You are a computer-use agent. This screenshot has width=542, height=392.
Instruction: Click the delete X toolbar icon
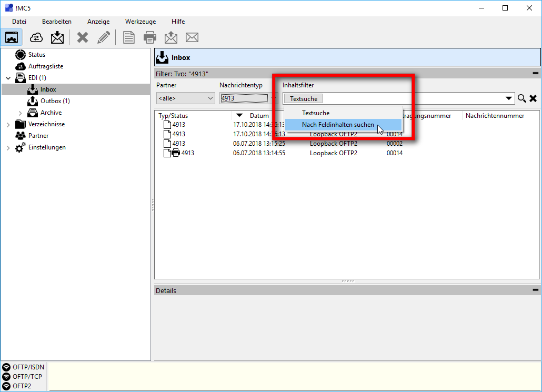tap(83, 37)
